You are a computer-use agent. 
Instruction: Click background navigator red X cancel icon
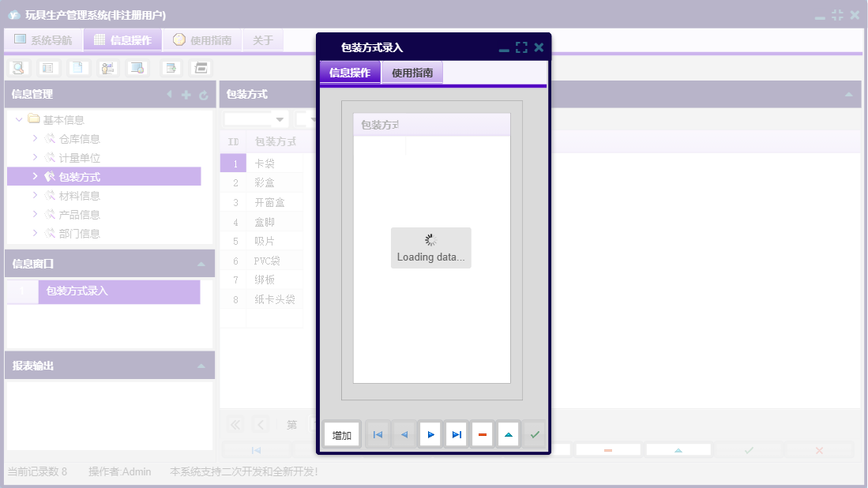pyautogui.click(x=819, y=450)
